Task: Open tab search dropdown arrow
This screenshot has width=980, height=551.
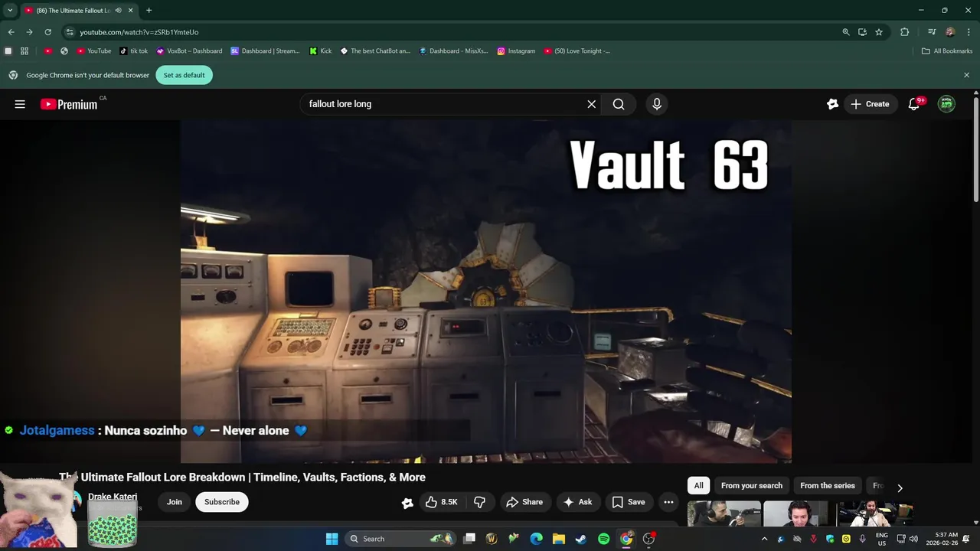Action: (x=10, y=11)
